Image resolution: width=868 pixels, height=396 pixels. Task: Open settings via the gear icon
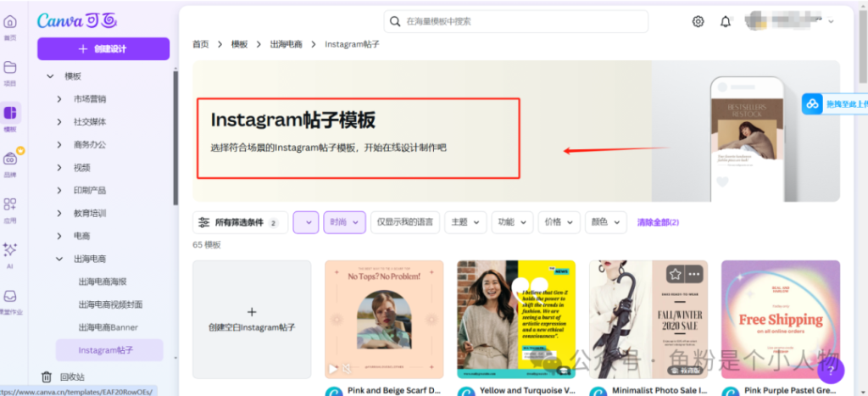pyautogui.click(x=698, y=21)
